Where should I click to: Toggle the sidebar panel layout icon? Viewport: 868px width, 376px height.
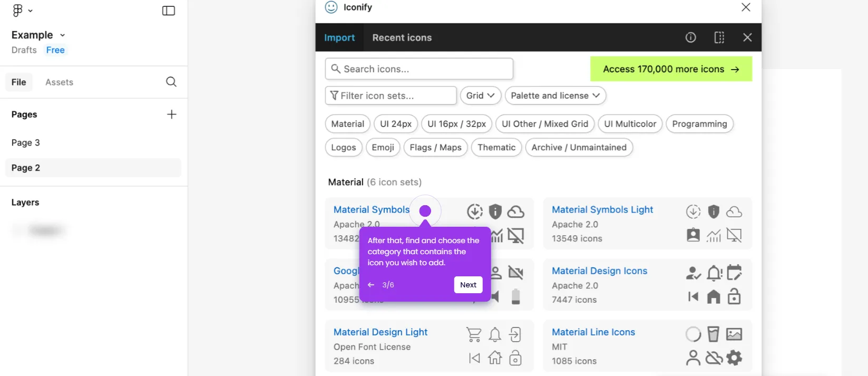pos(169,11)
